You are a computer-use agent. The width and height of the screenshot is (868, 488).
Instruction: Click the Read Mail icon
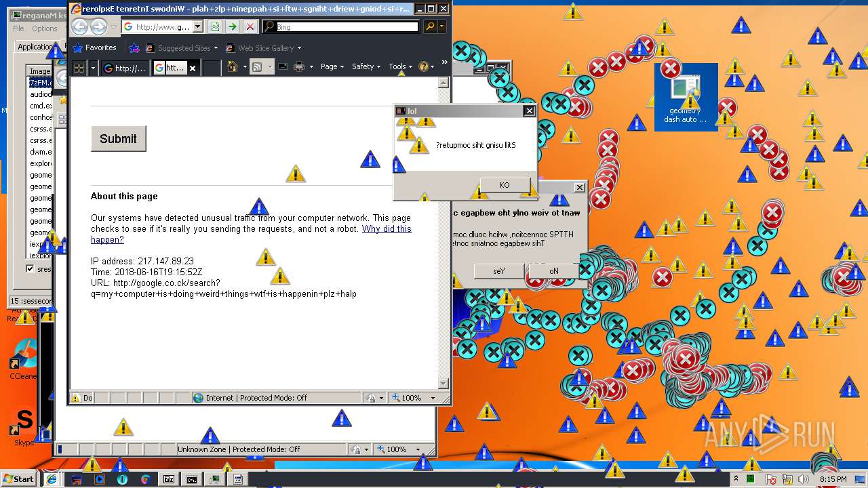282,66
